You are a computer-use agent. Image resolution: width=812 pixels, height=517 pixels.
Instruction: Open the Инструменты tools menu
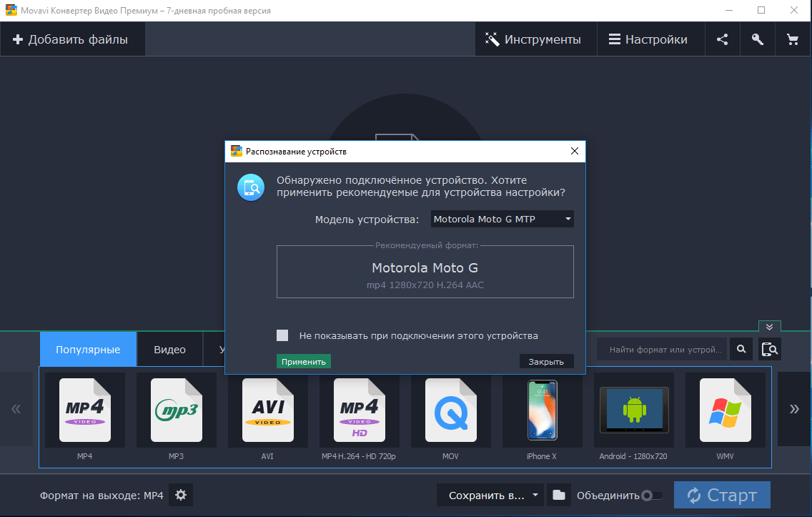[x=536, y=39]
